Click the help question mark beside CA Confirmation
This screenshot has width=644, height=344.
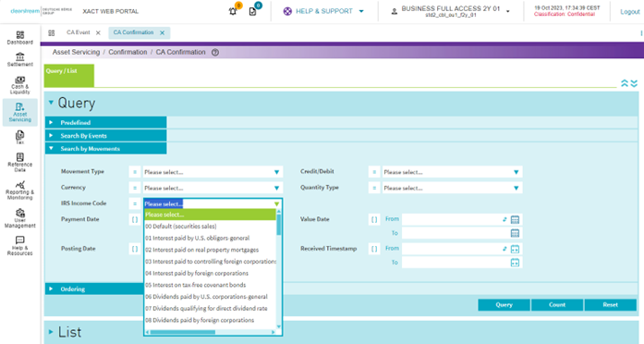pyautogui.click(x=214, y=52)
